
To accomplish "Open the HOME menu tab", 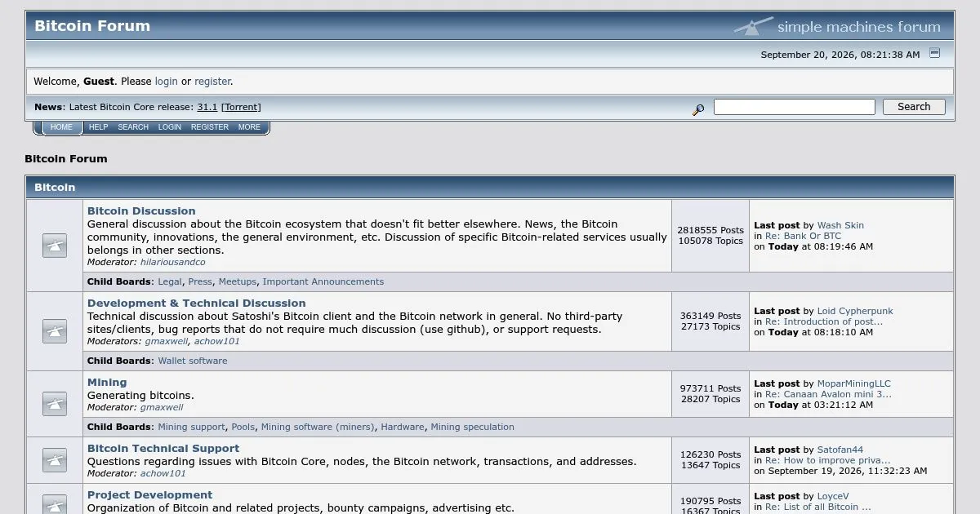I will coord(61,127).
